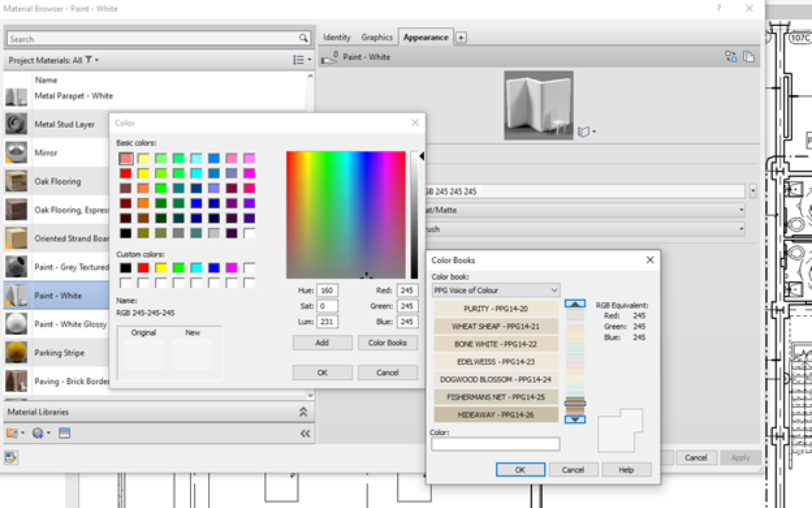Collapse the library pane with double-left chevron
The height and width of the screenshot is (508, 812).
[304, 433]
